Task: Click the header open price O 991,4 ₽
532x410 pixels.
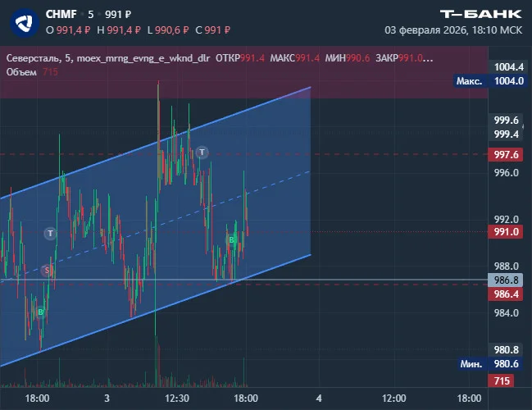Action: [x=68, y=30]
